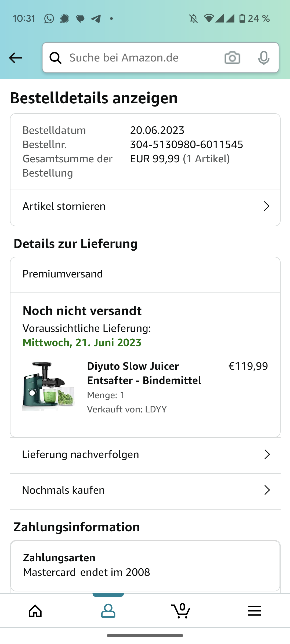Open the account profile tab
This screenshot has height=644, width=290.
(108, 611)
